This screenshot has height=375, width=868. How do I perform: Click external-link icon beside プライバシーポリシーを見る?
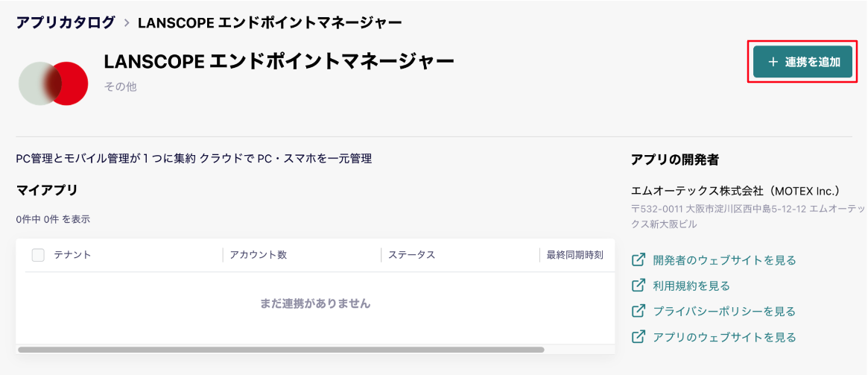pos(639,311)
